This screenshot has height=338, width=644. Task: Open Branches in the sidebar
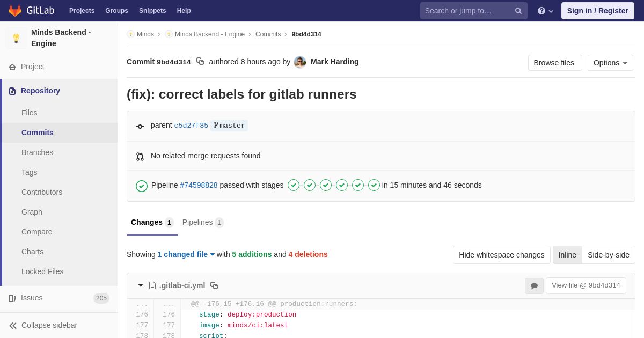tap(37, 152)
